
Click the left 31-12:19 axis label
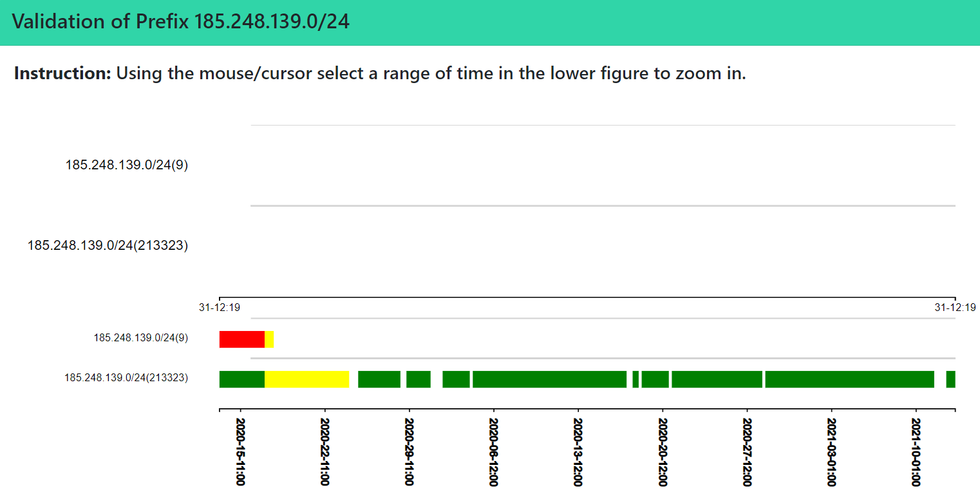[220, 308]
